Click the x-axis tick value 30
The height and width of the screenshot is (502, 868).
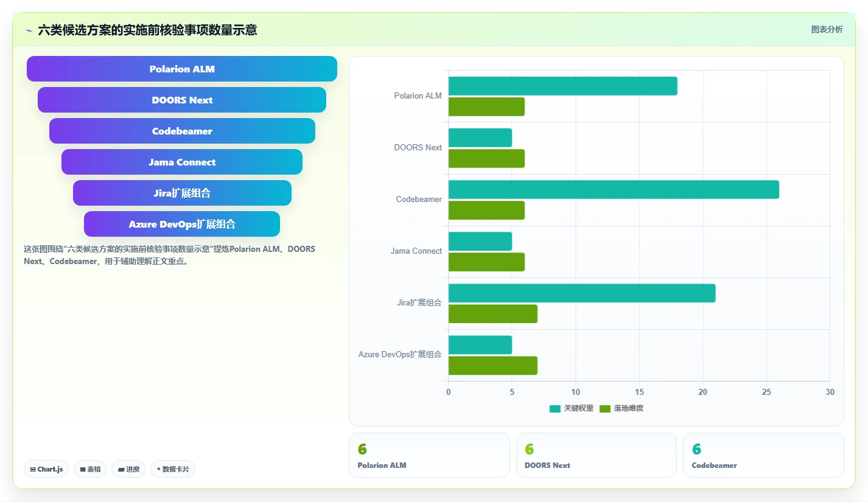[x=830, y=392]
